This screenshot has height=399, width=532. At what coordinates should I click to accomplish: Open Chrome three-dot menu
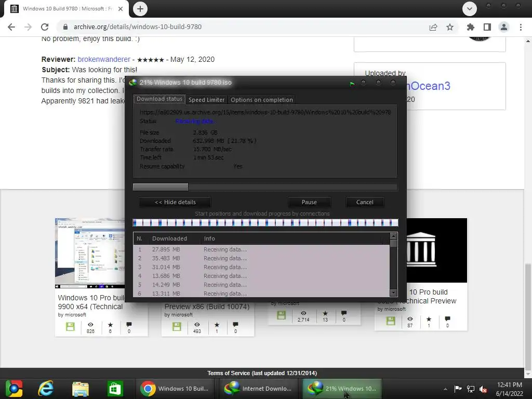click(521, 27)
